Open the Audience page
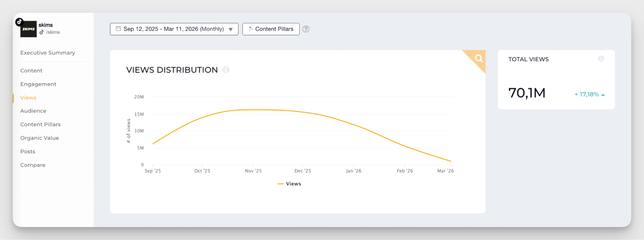Viewport: 644px width, 240px height. pyautogui.click(x=33, y=111)
